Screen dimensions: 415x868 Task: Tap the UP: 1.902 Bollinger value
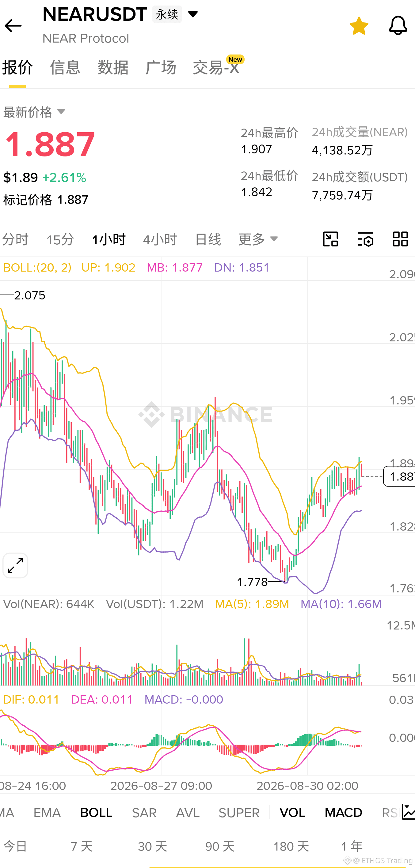coord(108,268)
